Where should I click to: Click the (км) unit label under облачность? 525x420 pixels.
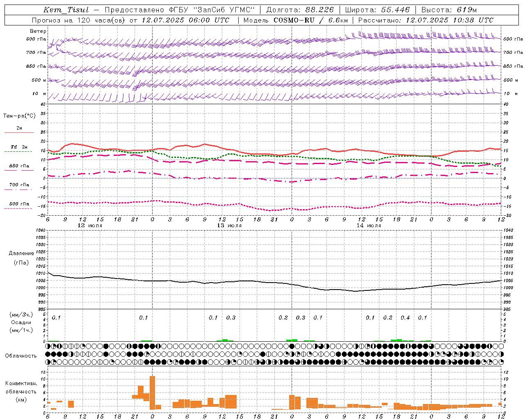point(21,399)
